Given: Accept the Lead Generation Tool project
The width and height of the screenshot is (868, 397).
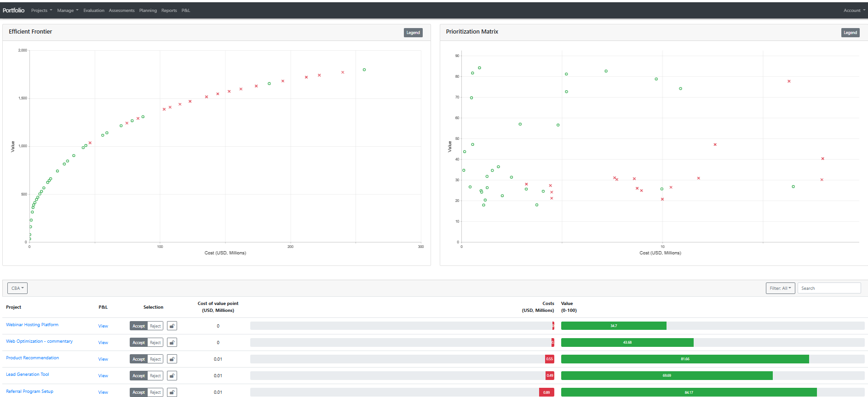Looking at the screenshot, I should 139,376.
